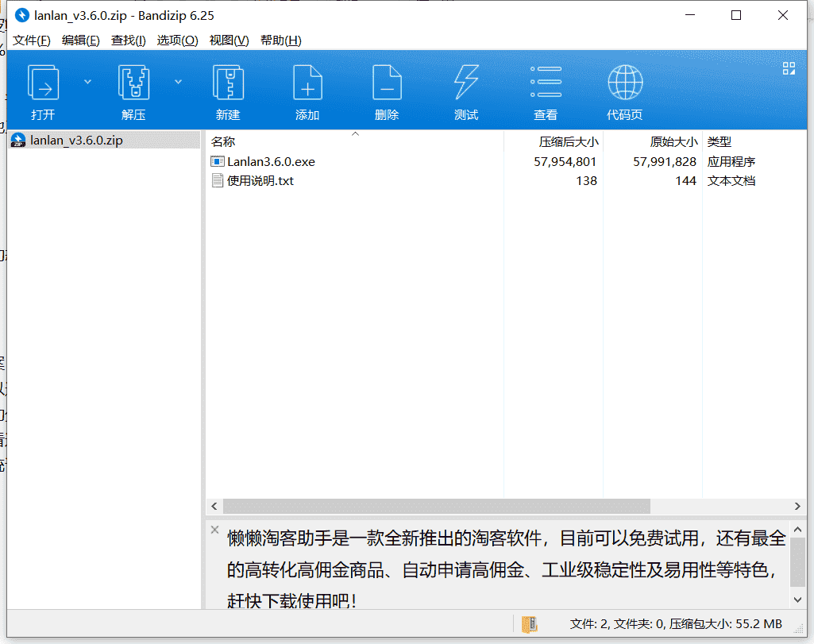Click the 使用说明.txt document icon

coord(217,180)
